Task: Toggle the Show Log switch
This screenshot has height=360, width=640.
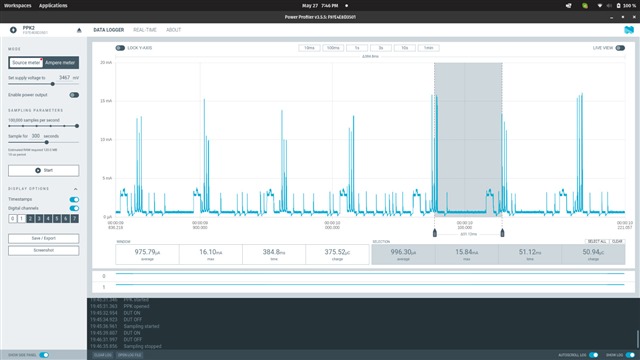Action: 630,355
